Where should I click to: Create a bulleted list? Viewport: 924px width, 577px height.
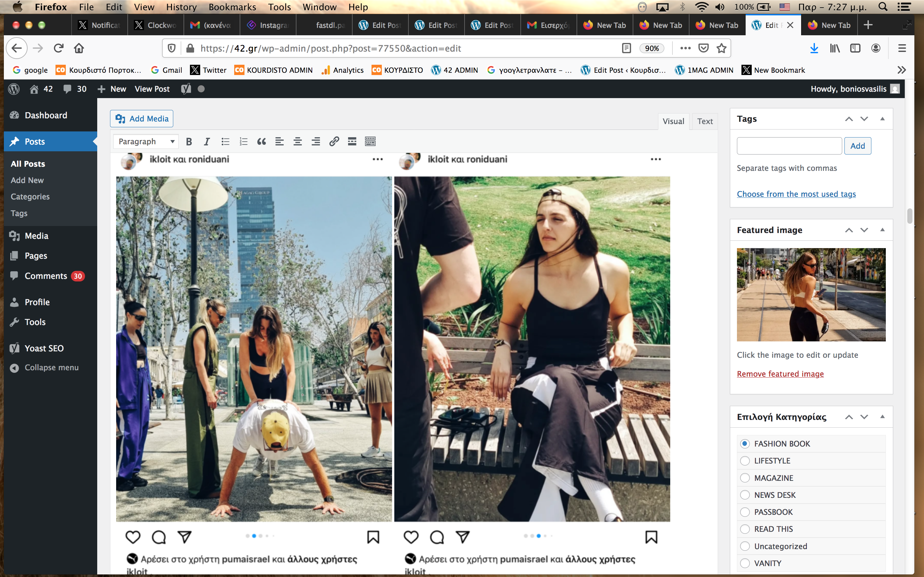[225, 142]
